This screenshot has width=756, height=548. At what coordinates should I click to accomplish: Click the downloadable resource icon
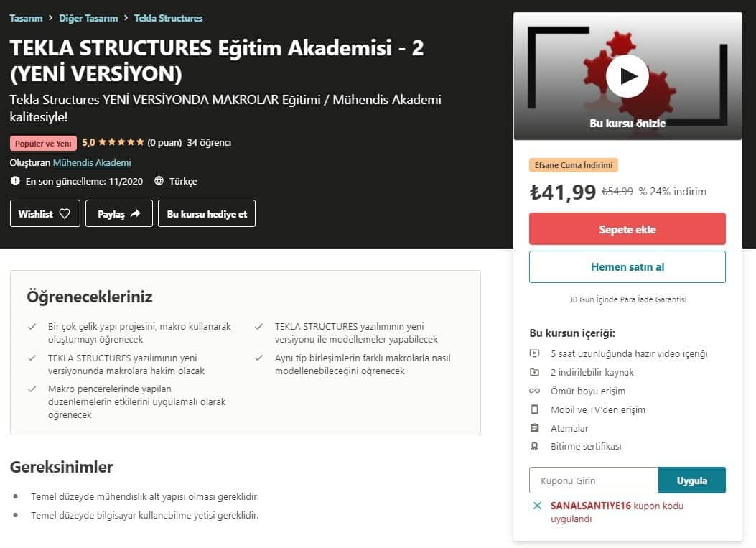[534, 372]
